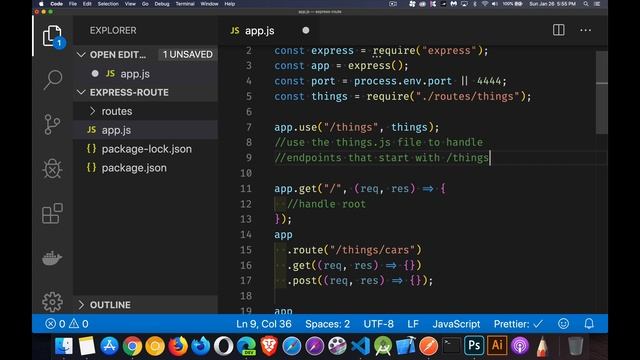Open the Terminal menu
The image size is (640, 360).
pyautogui.click(x=185, y=4)
